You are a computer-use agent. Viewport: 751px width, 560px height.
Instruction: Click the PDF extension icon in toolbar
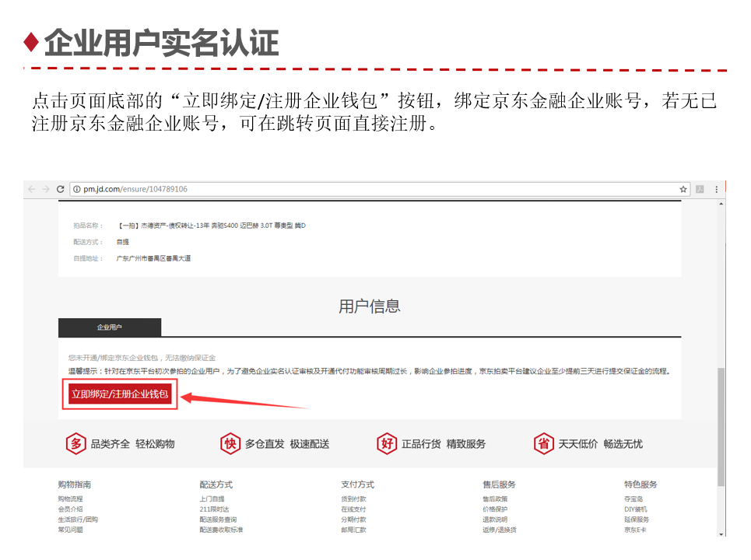click(700, 189)
